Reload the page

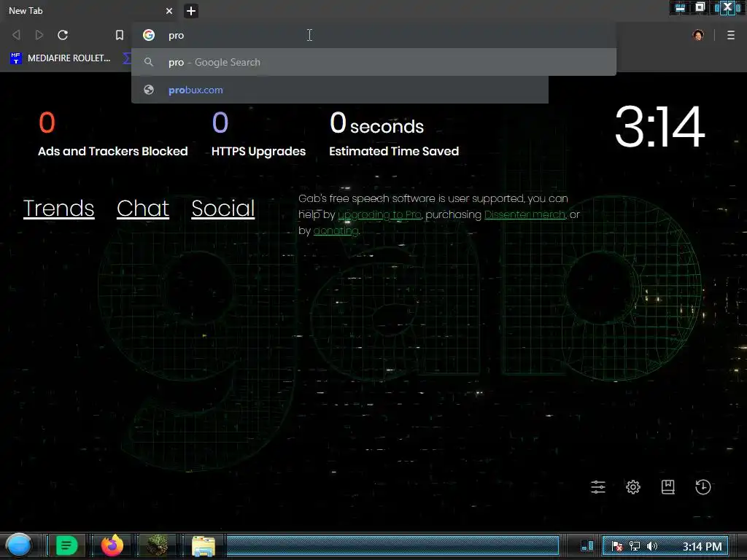coord(63,35)
